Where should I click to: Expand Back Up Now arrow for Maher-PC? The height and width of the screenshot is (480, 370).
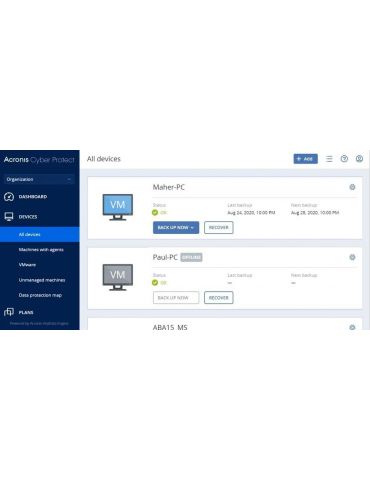pyautogui.click(x=192, y=227)
